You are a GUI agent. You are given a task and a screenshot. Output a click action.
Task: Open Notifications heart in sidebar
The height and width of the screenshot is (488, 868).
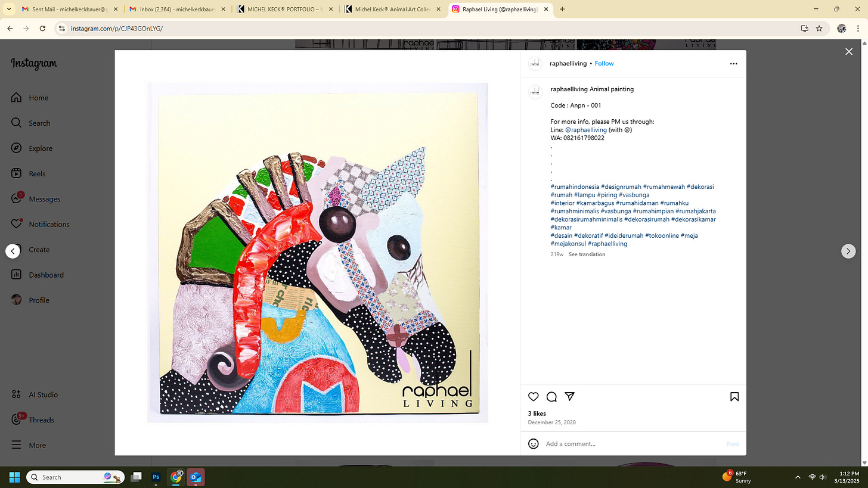pos(40,224)
